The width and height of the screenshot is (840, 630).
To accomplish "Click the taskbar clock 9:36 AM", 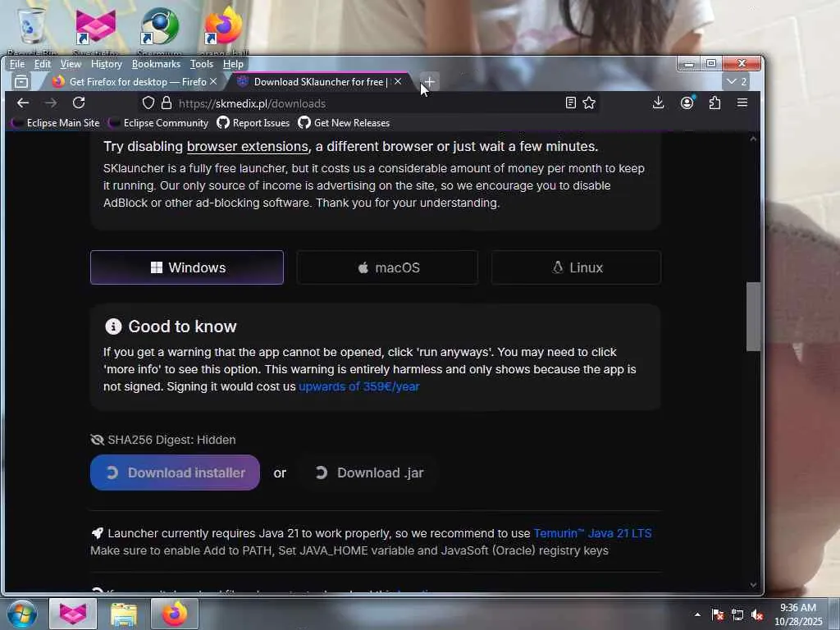I will (797, 614).
